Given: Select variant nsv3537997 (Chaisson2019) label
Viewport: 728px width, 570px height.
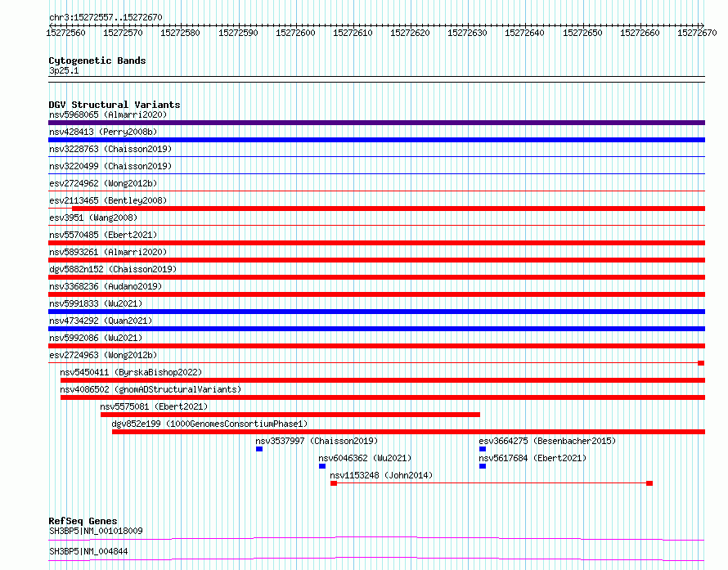Looking at the screenshot, I should point(317,441).
